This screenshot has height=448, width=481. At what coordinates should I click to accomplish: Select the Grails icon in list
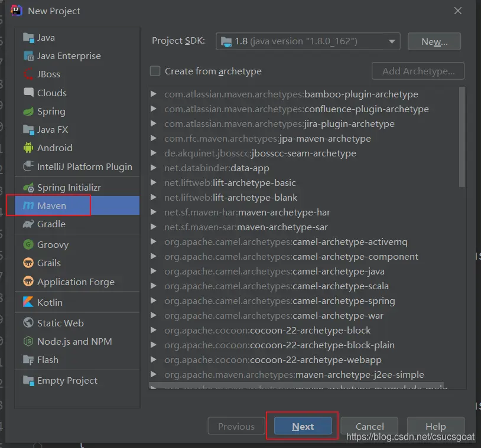[28, 263]
